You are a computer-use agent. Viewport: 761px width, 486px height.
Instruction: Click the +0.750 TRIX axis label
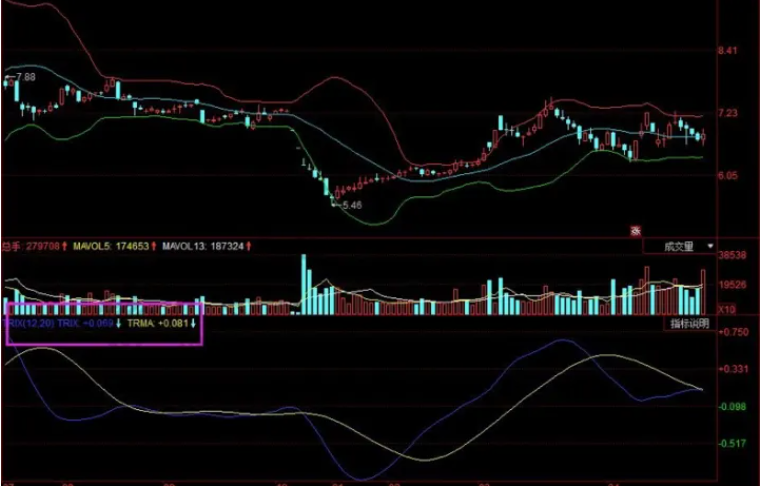click(733, 332)
